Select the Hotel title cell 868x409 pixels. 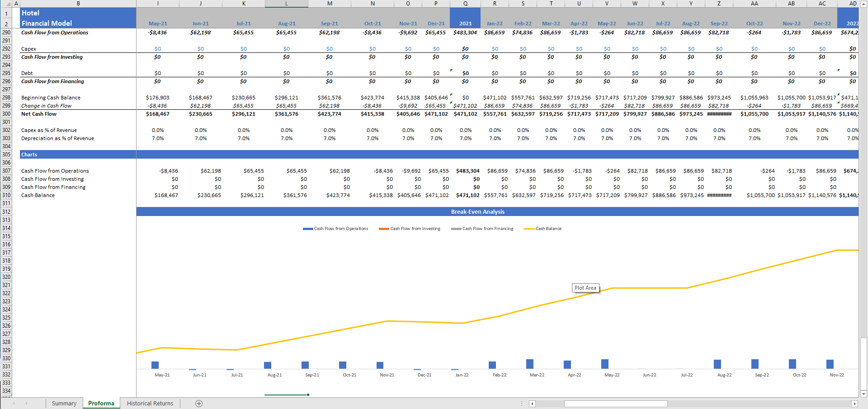(x=78, y=13)
